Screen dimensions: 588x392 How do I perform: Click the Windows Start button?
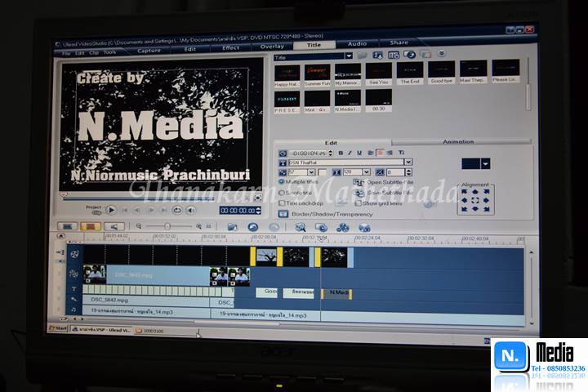point(59,327)
